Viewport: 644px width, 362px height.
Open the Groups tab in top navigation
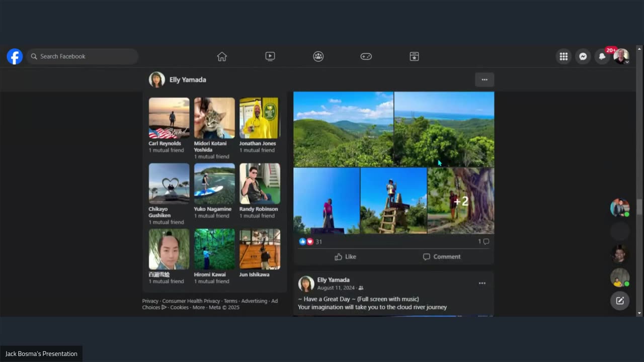point(318,56)
